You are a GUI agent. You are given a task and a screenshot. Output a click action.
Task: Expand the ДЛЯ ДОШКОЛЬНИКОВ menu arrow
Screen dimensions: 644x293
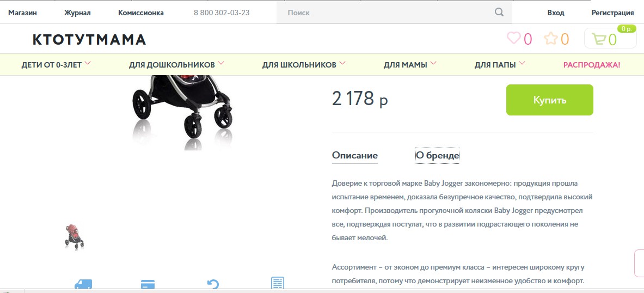(221, 64)
